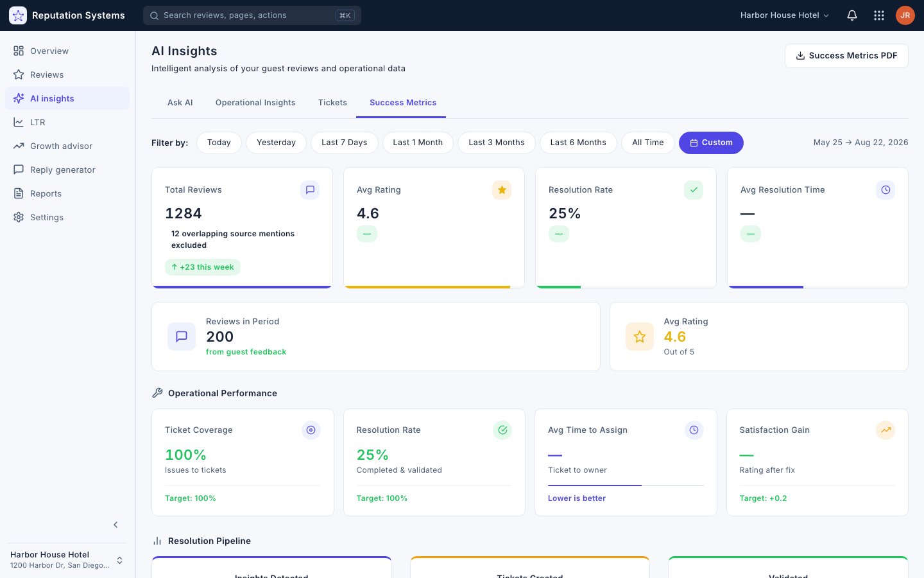Apply the Last 6 Months filter
924x578 pixels.
pos(578,143)
